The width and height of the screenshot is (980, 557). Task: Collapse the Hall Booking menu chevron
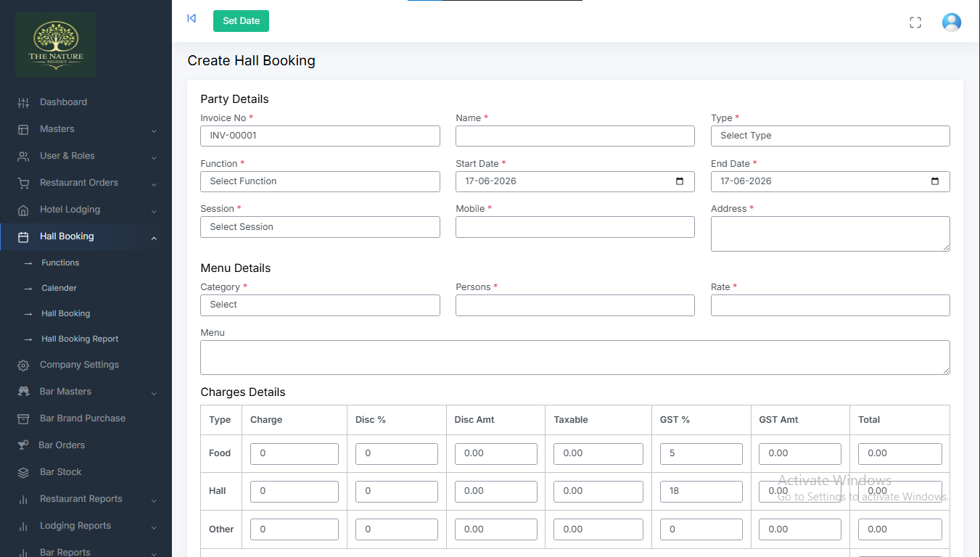[x=154, y=237]
